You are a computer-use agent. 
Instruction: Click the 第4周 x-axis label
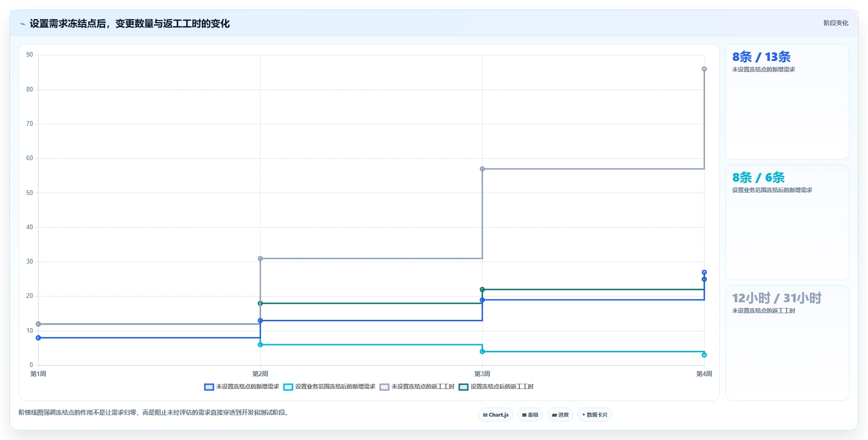(704, 374)
